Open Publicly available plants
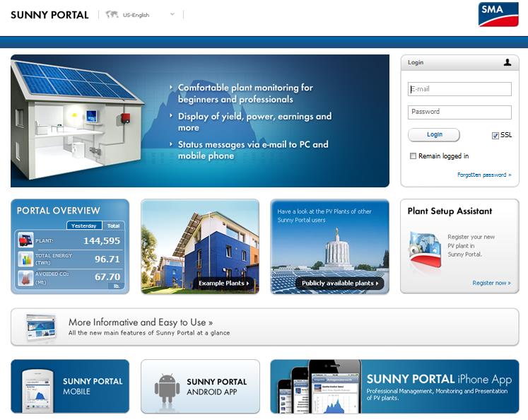The width and height of the screenshot is (528, 420). click(339, 284)
